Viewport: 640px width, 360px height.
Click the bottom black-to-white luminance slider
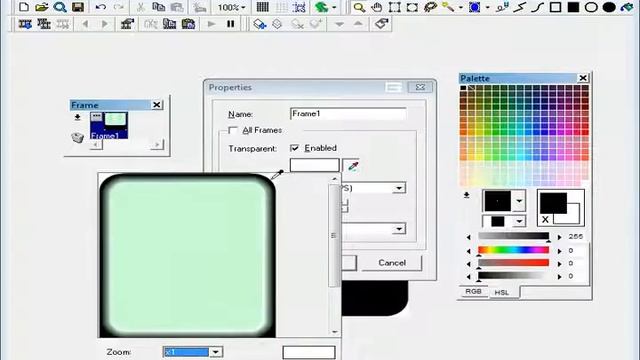[513, 276]
